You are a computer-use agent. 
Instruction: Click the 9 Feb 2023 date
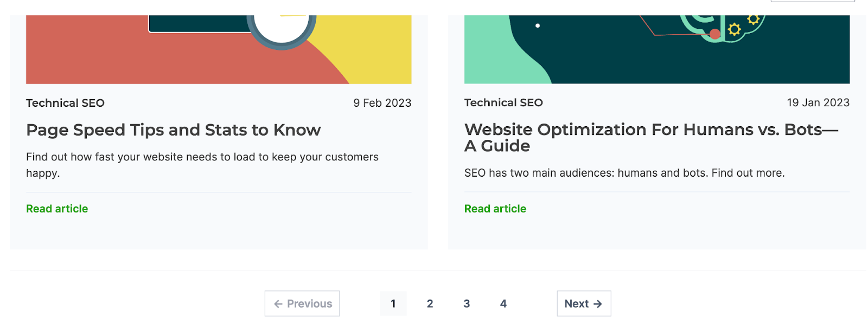(x=382, y=103)
